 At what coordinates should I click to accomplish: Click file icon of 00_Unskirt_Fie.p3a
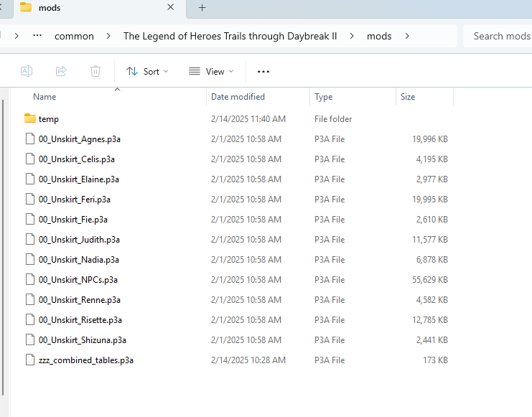[30, 219]
